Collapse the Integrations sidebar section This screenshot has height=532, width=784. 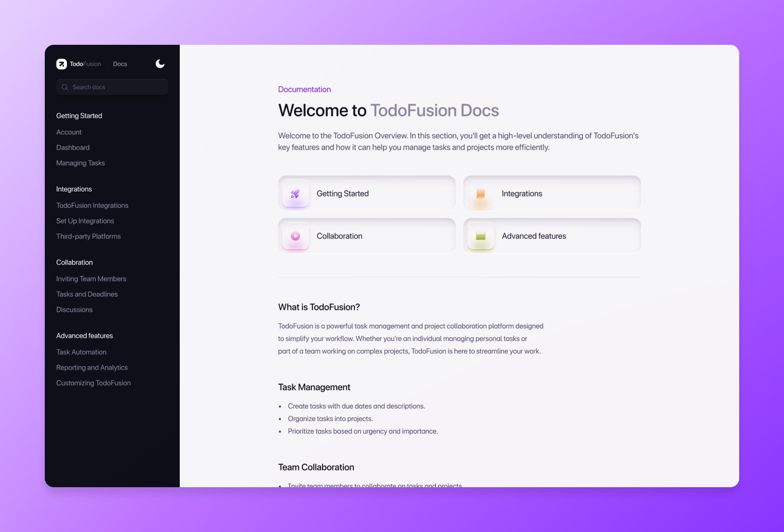pos(74,189)
